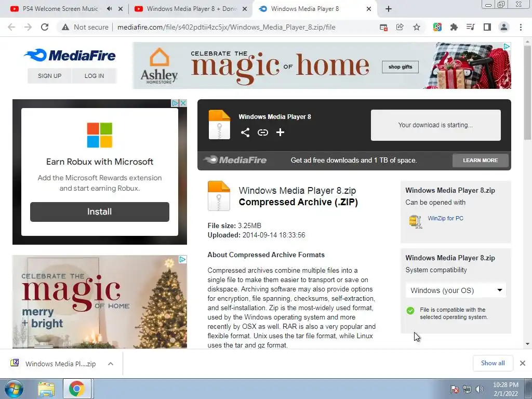Click Show all downloads
The height and width of the screenshot is (399, 532).
[x=493, y=363]
